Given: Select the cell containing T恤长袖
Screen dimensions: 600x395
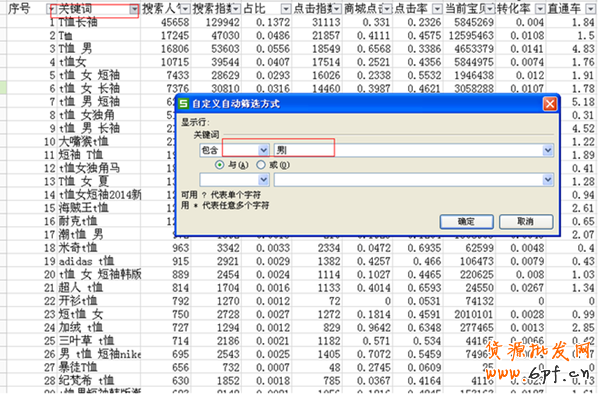Looking at the screenshot, I should pos(99,23).
